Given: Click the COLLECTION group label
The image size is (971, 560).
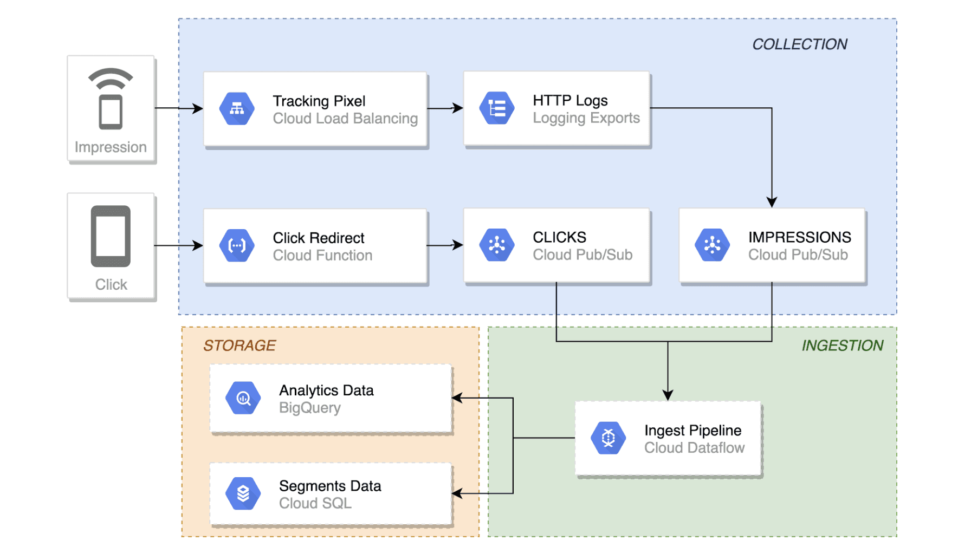Looking at the screenshot, I should pos(799,44).
